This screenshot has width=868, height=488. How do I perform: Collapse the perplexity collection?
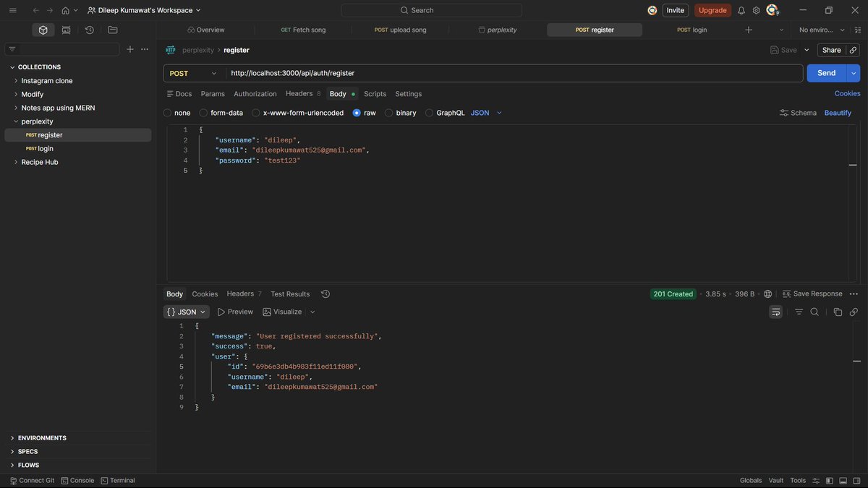point(16,121)
